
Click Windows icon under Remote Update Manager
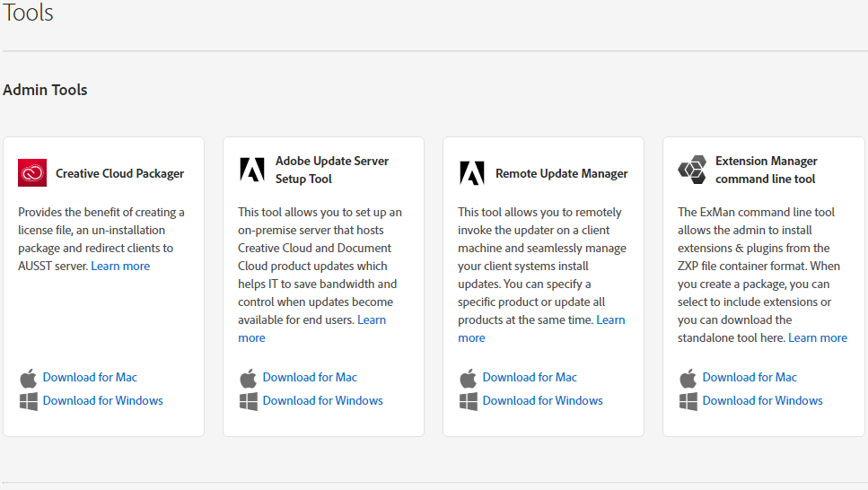point(469,401)
